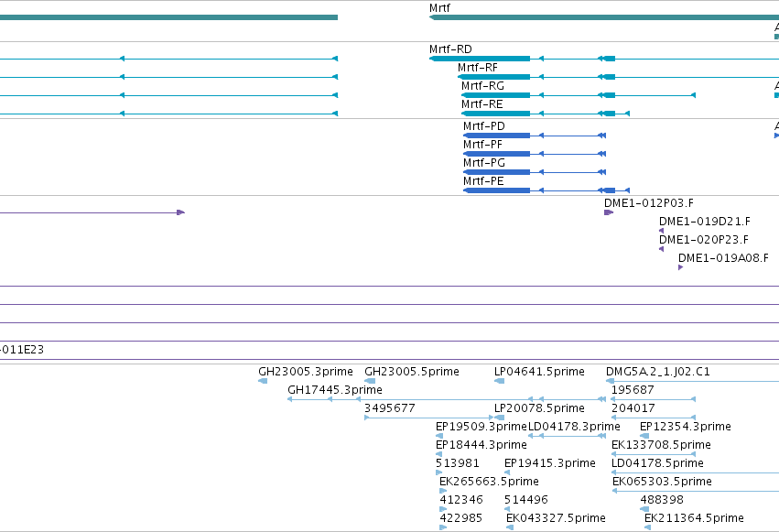Select the LD04178.3prime EST label
This screenshot has width=779, height=532.
coord(574,427)
